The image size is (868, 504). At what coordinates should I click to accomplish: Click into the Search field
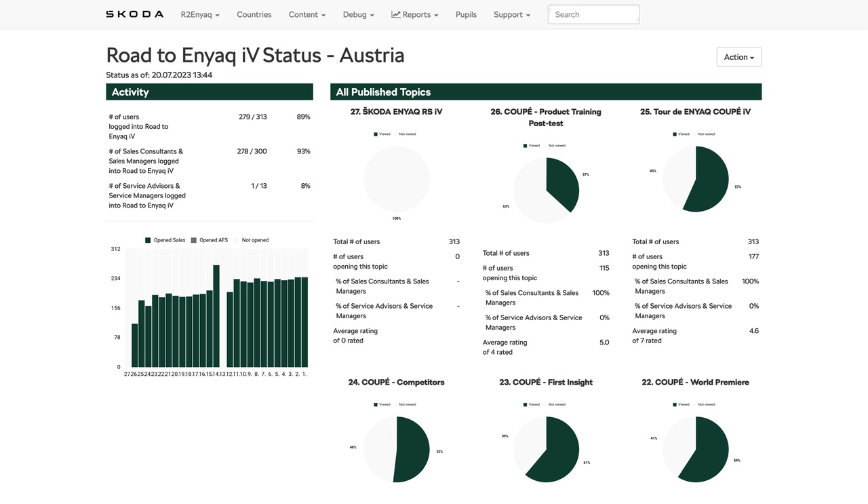[593, 14]
